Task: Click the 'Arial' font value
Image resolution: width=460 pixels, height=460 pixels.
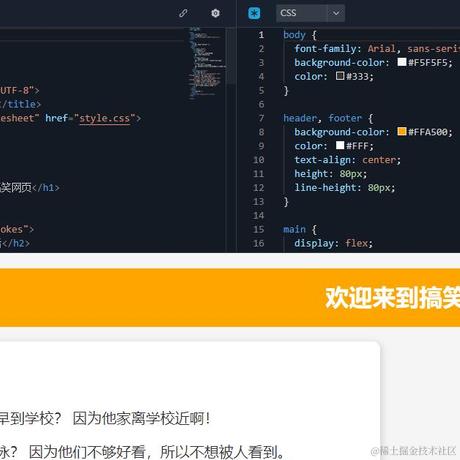Action: tap(382, 49)
